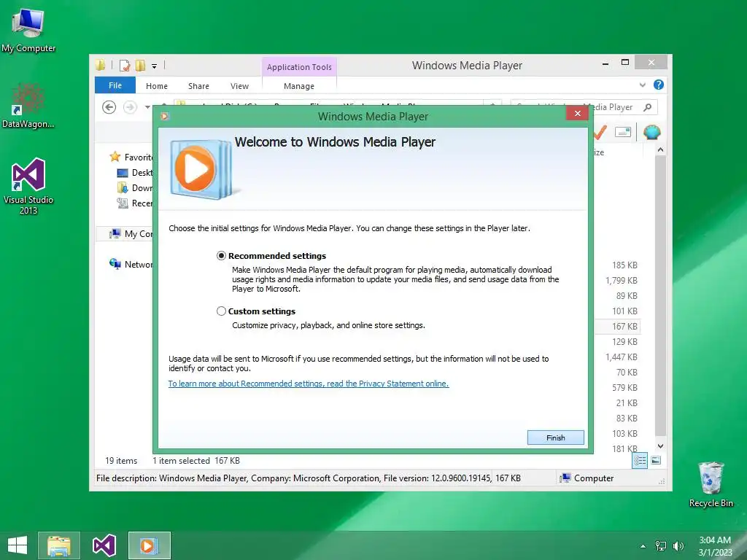Image resolution: width=747 pixels, height=560 pixels.
Task: Click the 89 KB size entry
Action: coord(627,296)
